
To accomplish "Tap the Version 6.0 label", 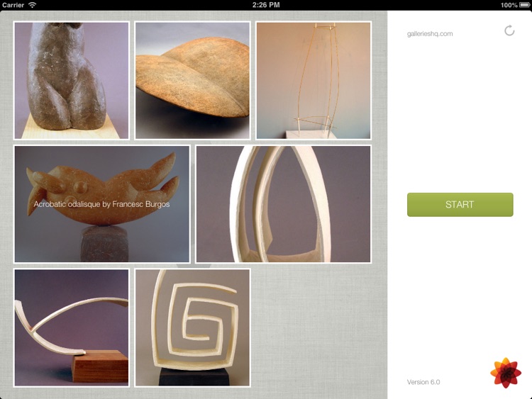I will [x=423, y=382].
